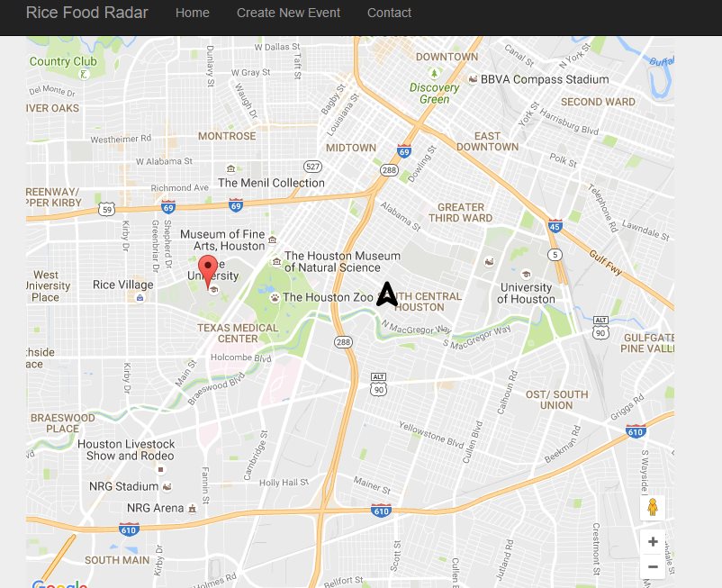
Task: Click the Discovery Green tree icon
Action: (434, 73)
